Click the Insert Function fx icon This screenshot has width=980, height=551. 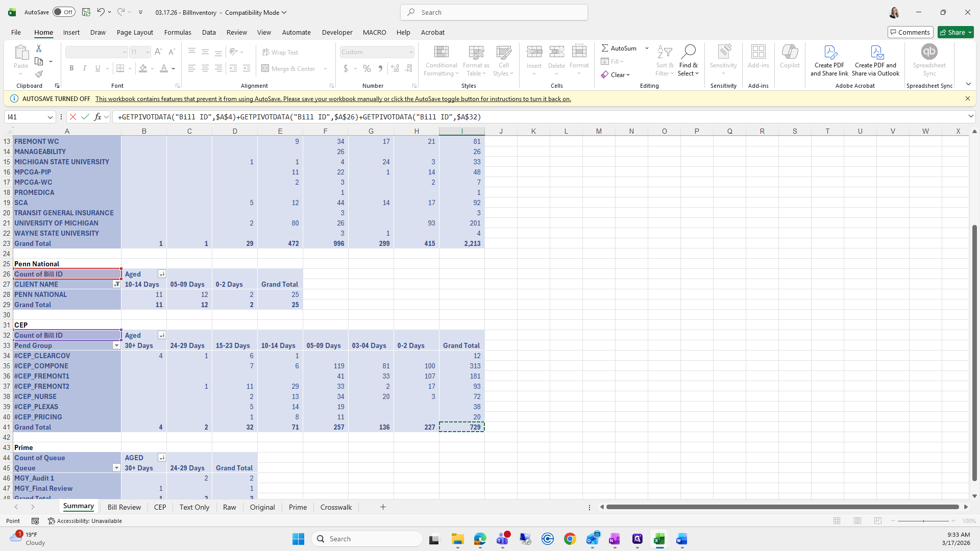tap(98, 117)
